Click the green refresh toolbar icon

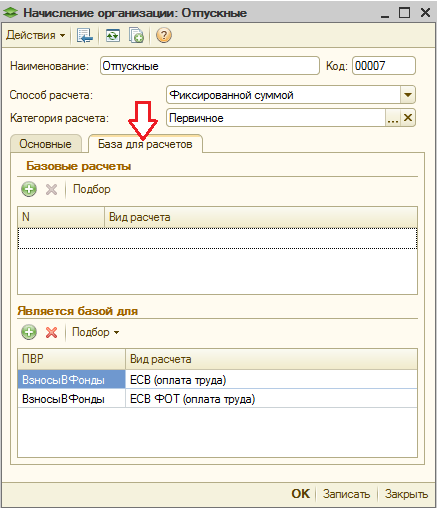pos(113,35)
